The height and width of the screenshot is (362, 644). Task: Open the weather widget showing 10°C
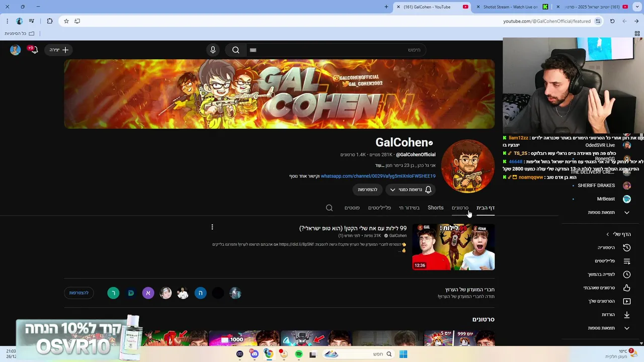621,353
